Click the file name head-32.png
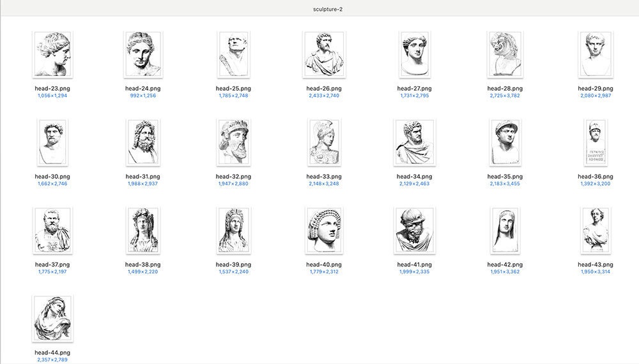This screenshot has width=639, height=364. point(233,176)
